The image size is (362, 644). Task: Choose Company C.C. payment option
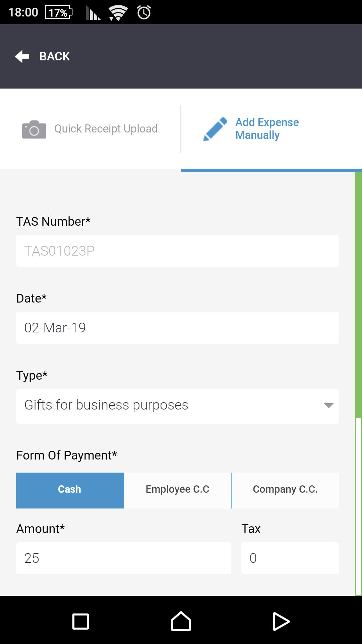285,490
